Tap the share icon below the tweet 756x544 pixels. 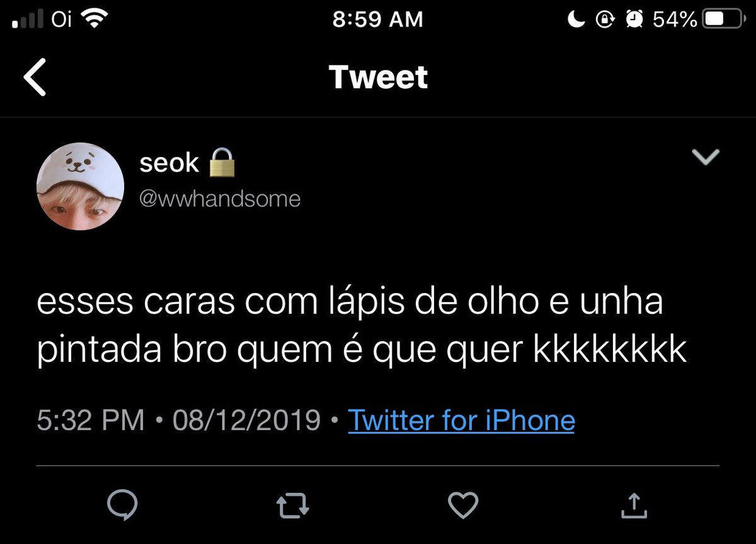(634, 504)
